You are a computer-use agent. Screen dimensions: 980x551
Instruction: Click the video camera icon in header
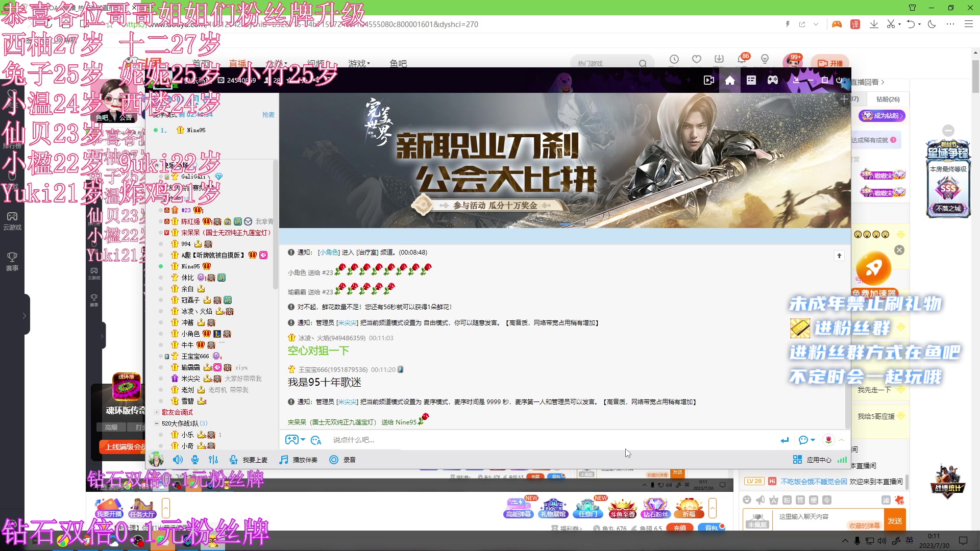pyautogui.click(x=708, y=81)
